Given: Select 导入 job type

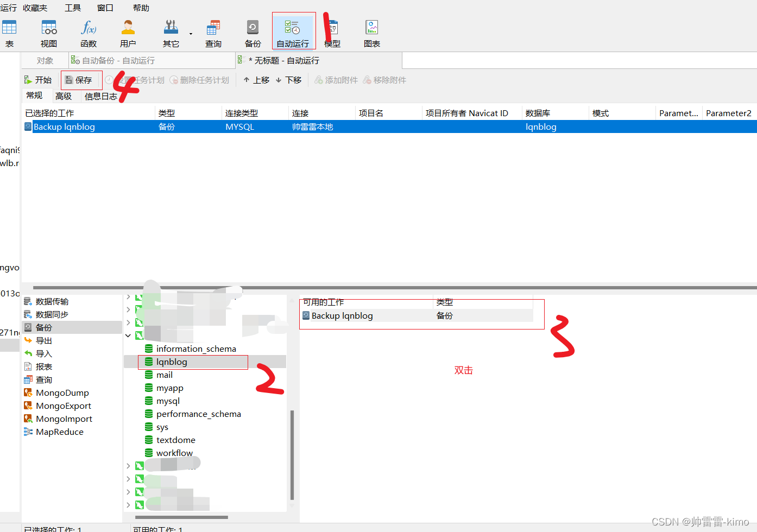Looking at the screenshot, I should (72, 353).
